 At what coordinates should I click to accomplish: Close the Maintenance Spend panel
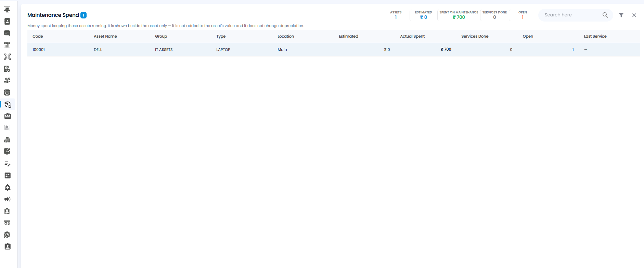pos(634,15)
